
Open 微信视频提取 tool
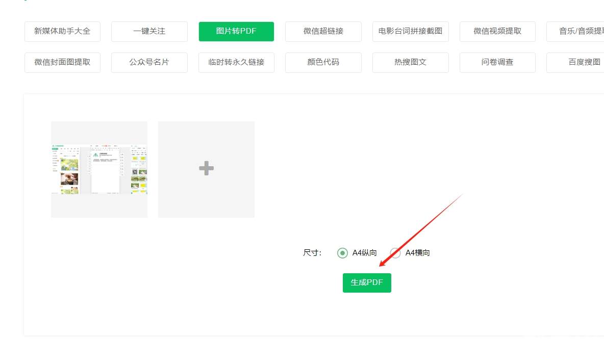tap(497, 31)
